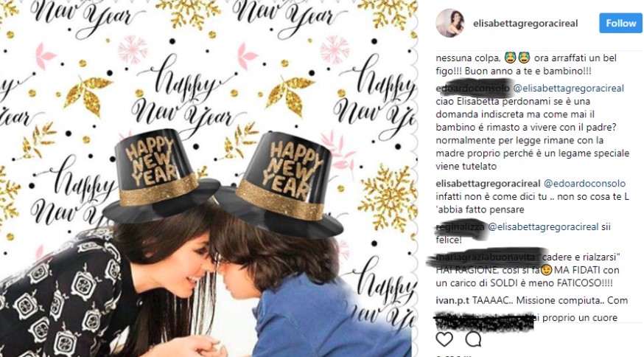Viewport: 644px width, 357px height.
Task: Click @elisabettagregoracireal mention in reginalizza's comment
Action: click(543, 226)
